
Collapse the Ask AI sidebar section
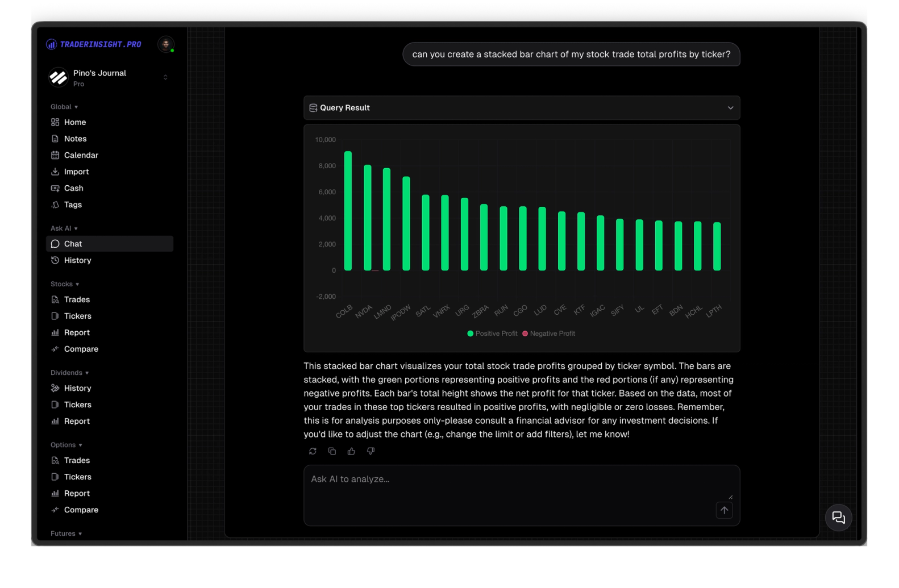(x=64, y=228)
